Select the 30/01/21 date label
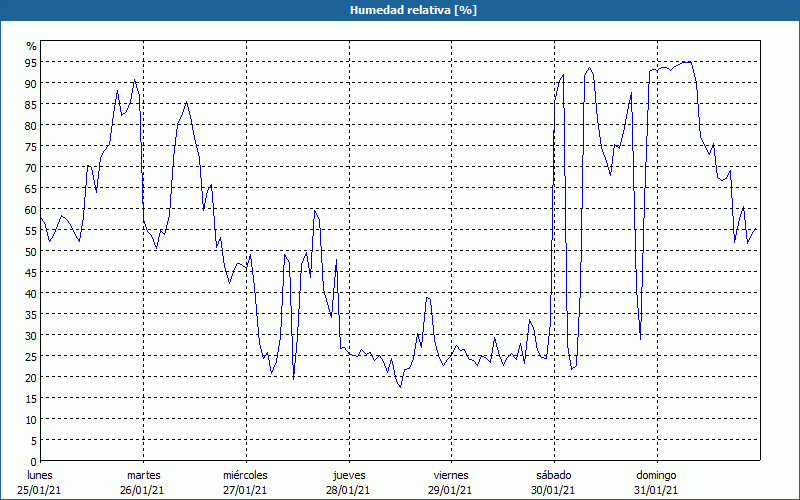This screenshot has height=500, width=800. (553, 490)
